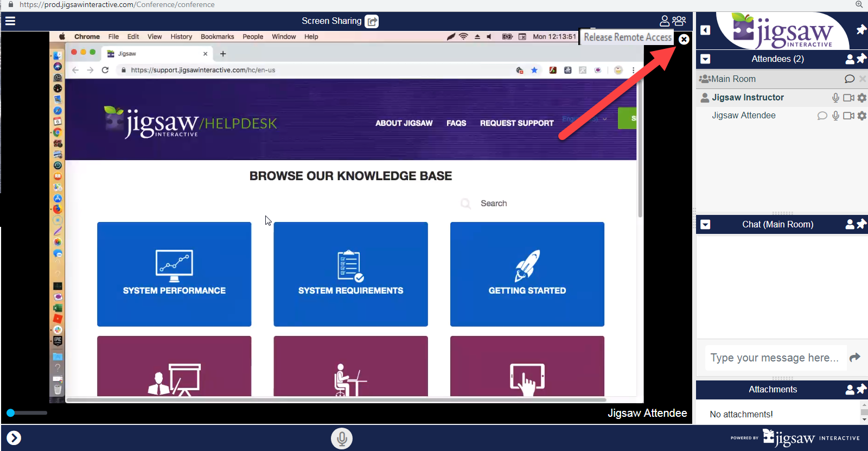Collapse the Attendees panel dropdown arrow
This screenshot has height=451, width=868.
(705, 59)
